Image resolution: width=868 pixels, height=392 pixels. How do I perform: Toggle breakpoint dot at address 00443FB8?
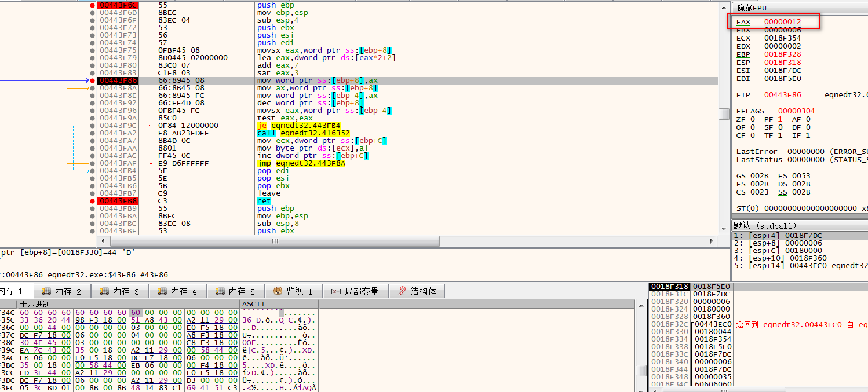pyautogui.click(x=93, y=201)
